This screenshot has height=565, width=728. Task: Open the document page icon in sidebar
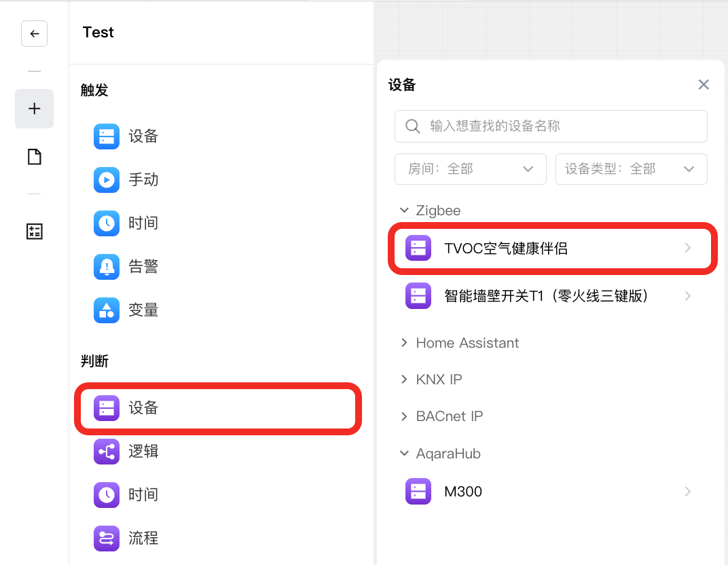(35, 157)
